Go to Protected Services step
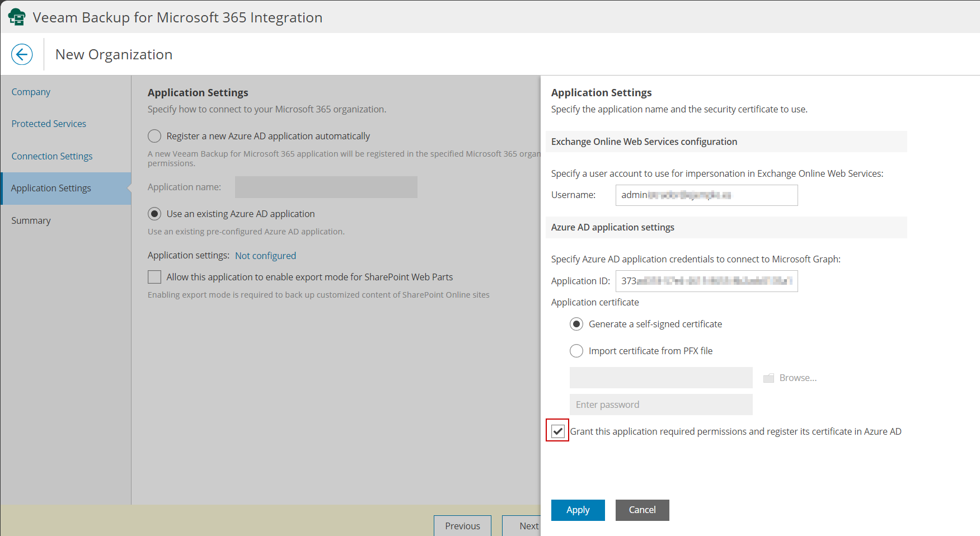980x536 pixels. point(49,124)
